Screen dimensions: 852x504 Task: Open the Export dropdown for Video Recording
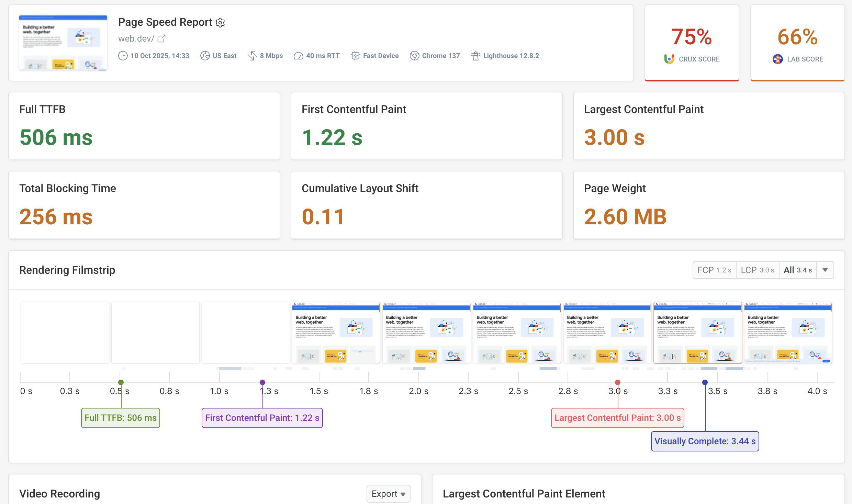tap(388, 494)
